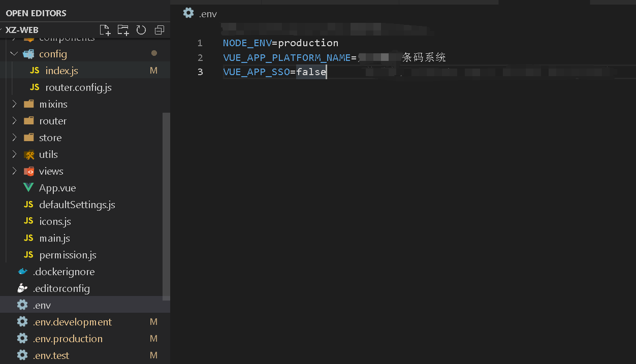Click the value 'production' in line 1
The height and width of the screenshot is (364, 636).
(x=308, y=43)
